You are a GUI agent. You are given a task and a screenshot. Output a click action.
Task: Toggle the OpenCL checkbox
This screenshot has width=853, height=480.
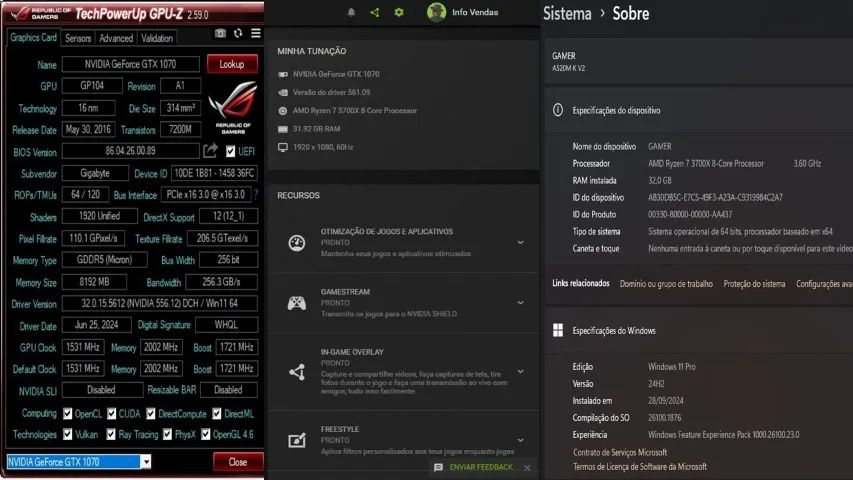tap(67, 414)
